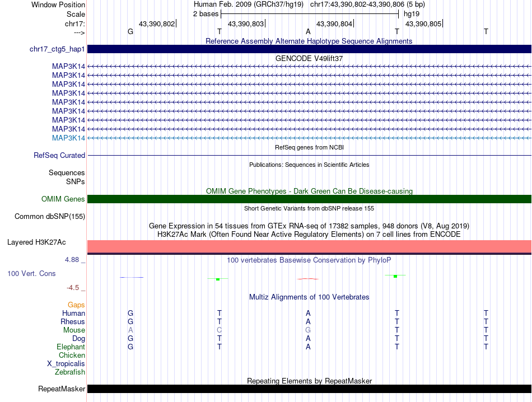Click the red negative PhyloP conservation mark
Viewport: 532px width, 402px height.
pos(308,279)
